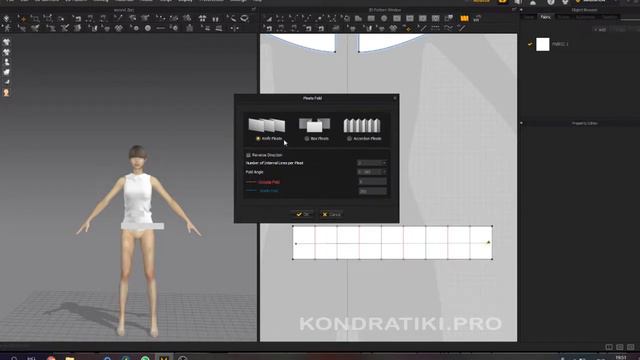Click the last layout icon in the status bar
This screenshot has height=360, width=640.
[631, 347]
